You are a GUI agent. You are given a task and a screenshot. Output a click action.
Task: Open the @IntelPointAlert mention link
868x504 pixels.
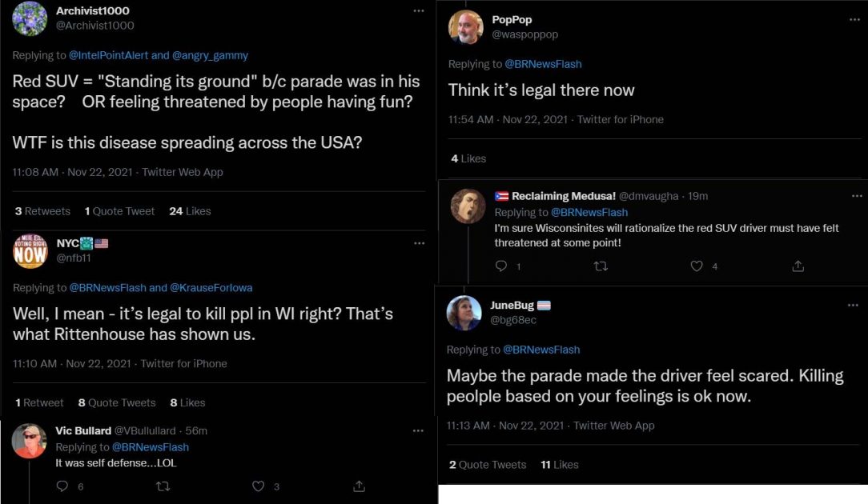109,55
